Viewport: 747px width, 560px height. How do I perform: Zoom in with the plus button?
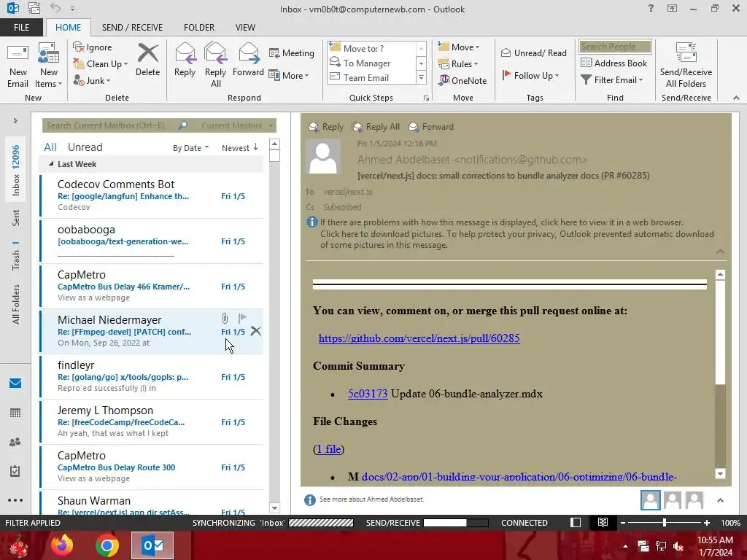coord(707,523)
